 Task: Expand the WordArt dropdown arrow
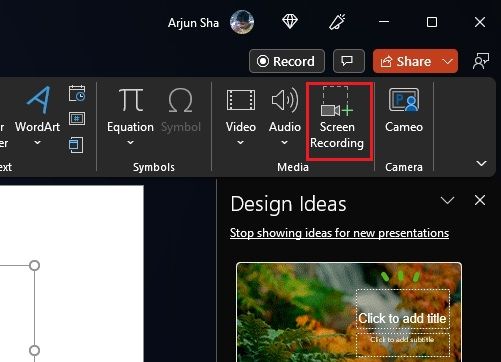[38, 143]
